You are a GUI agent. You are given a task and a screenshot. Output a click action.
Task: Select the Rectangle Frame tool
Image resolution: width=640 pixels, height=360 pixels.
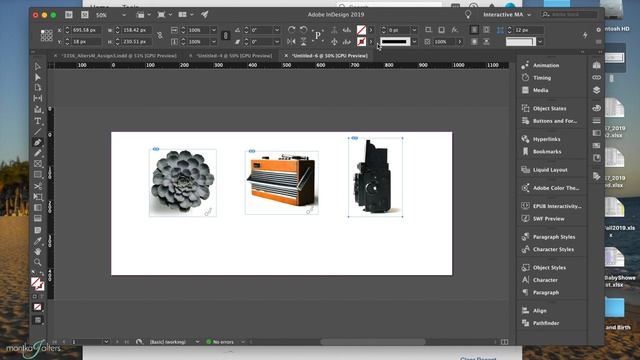pos(38,164)
